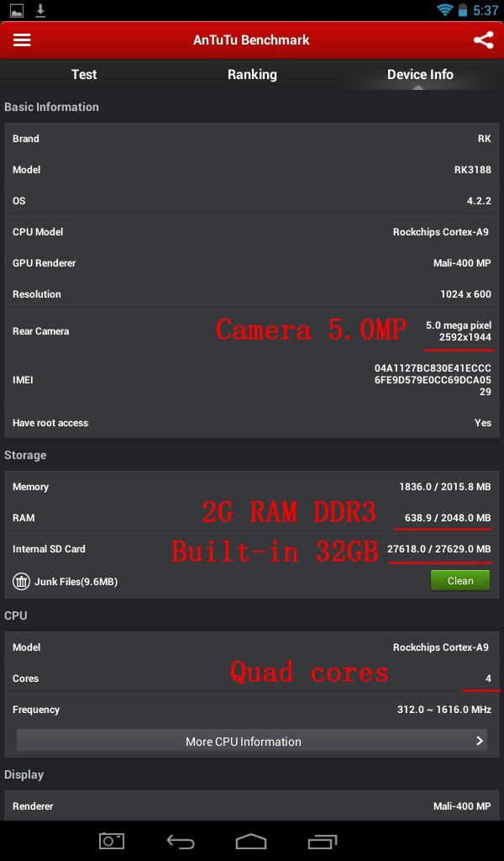The image size is (504, 861).
Task: Switch to the Test tab
Action: click(x=84, y=74)
